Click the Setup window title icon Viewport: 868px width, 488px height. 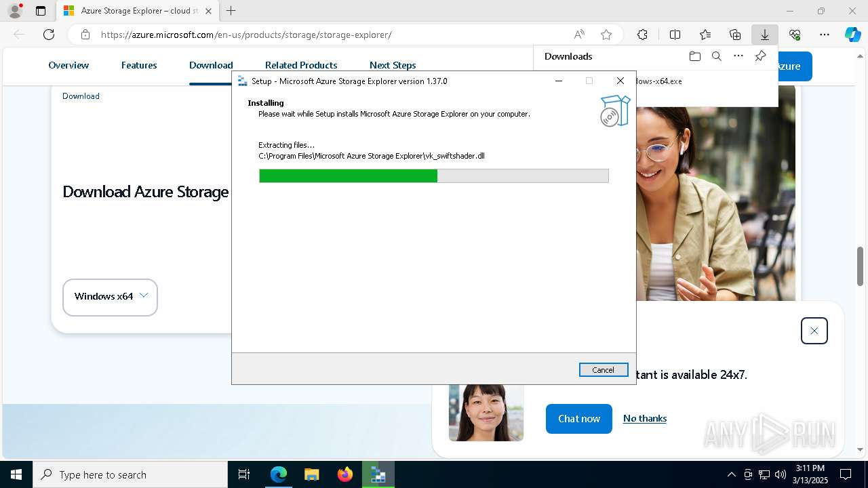click(x=242, y=81)
